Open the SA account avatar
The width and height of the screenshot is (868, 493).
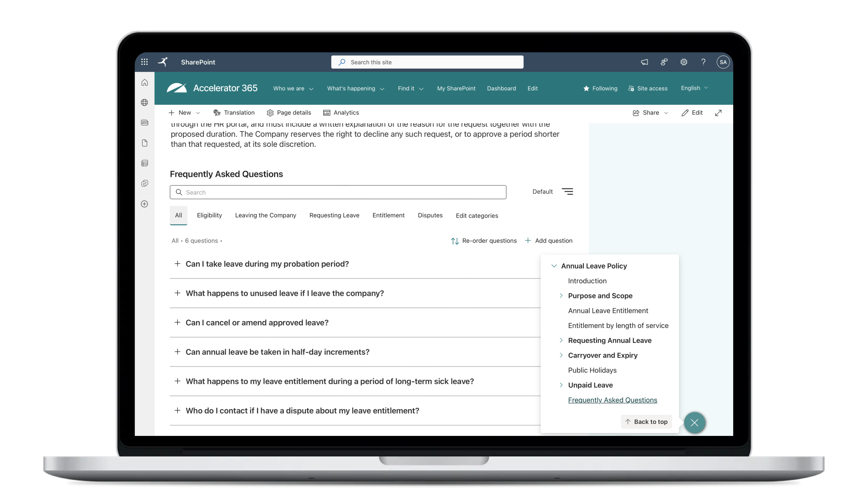pos(723,62)
